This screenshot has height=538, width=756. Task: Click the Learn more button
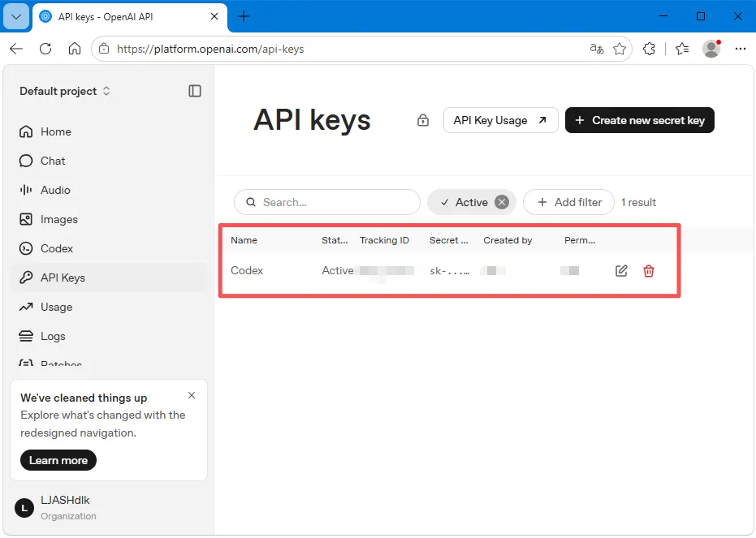pos(58,460)
